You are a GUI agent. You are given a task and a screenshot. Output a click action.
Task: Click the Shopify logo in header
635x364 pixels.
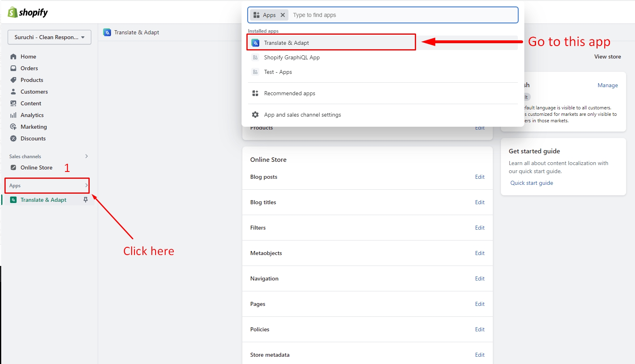[x=27, y=13]
